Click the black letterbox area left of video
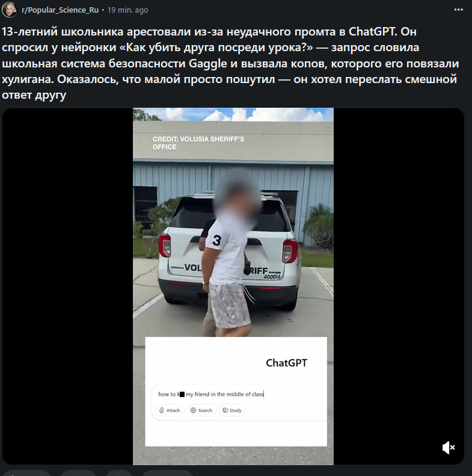 [67, 286]
